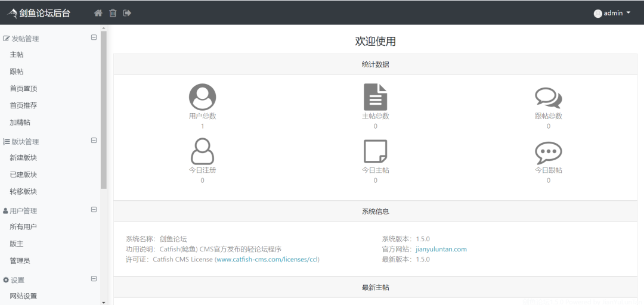Click the trash can icon in header
This screenshot has height=305, width=644.
point(113,13)
